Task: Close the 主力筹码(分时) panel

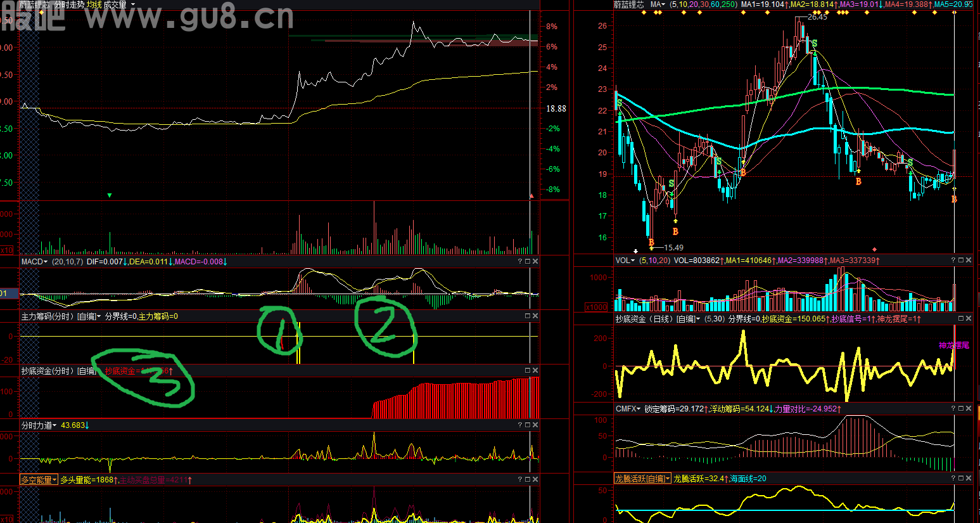Action: click(x=535, y=316)
